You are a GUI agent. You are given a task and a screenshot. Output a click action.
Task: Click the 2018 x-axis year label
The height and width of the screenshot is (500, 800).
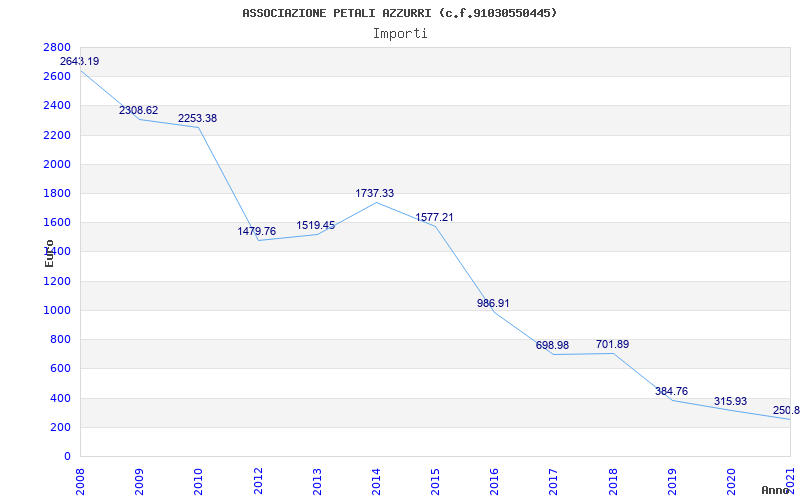613,482
